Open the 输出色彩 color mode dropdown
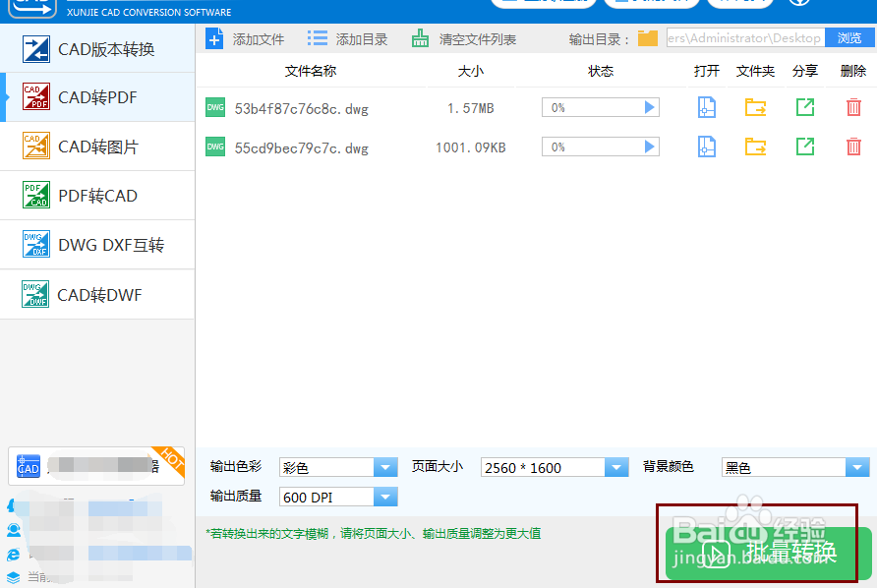 coord(383,467)
